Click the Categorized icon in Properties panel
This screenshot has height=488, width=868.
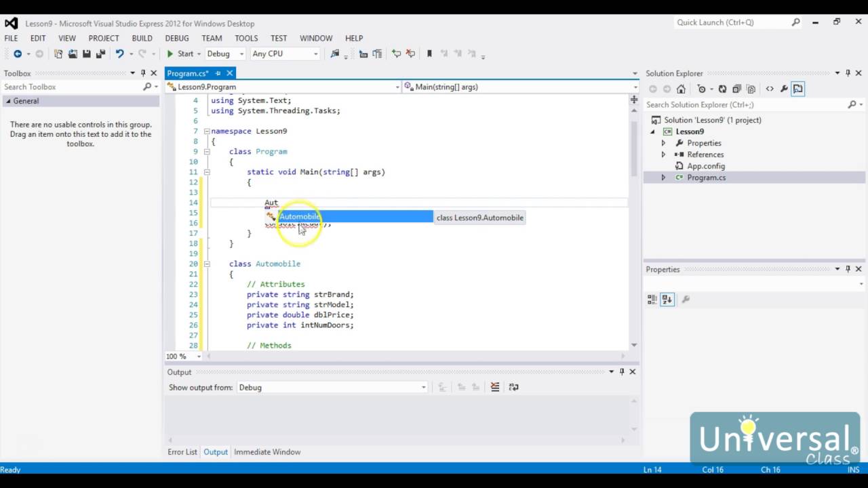tap(652, 299)
